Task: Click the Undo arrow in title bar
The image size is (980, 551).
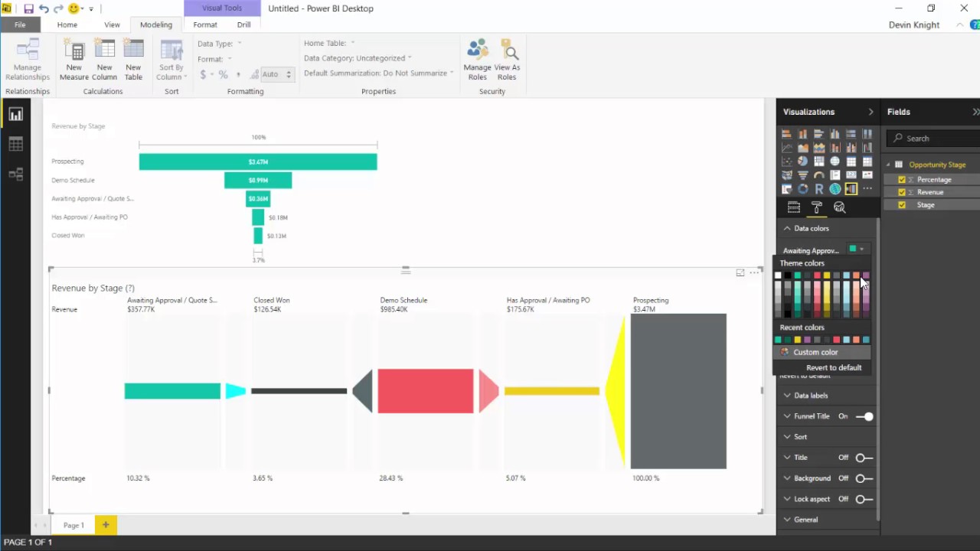Action: [x=44, y=8]
